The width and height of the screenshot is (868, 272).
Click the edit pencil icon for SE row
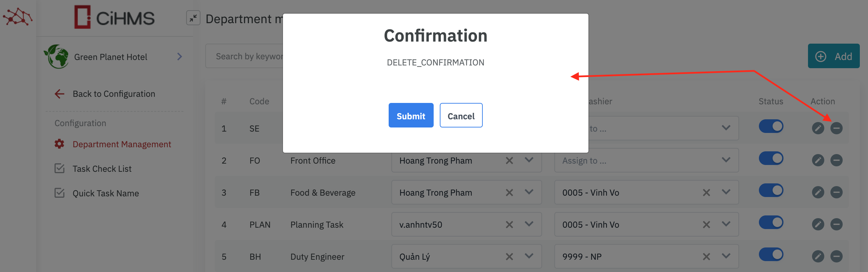click(x=818, y=128)
